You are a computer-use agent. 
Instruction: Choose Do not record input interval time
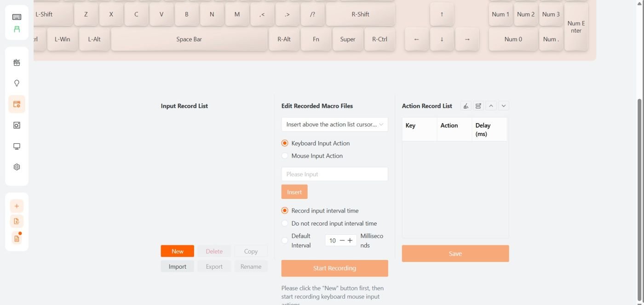(285, 223)
